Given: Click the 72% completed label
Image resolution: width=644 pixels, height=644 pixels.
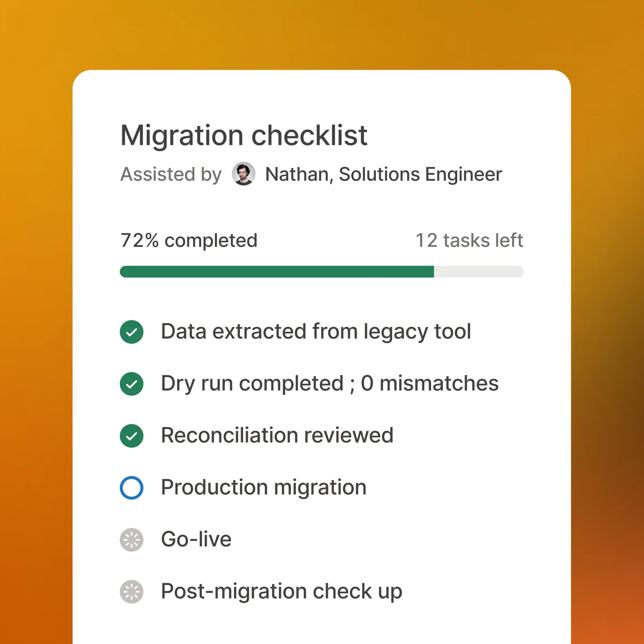Looking at the screenshot, I should tap(189, 241).
